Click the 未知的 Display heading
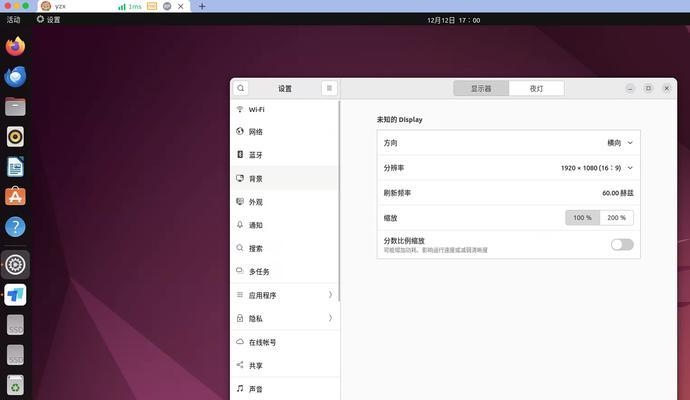The image size is (690, 400). pyautogui.click(x=399, y=120)
